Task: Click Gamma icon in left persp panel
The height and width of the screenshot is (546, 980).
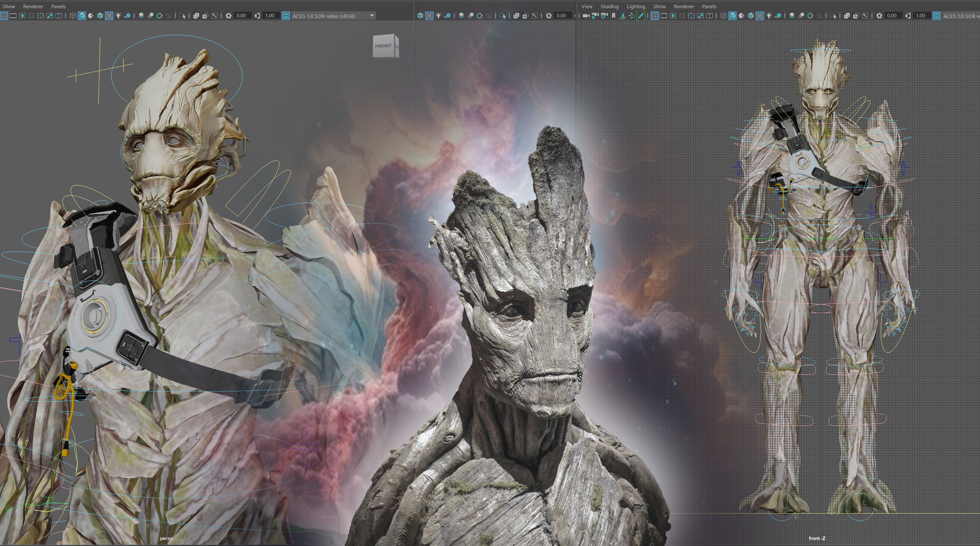Action: coord(258,16)
